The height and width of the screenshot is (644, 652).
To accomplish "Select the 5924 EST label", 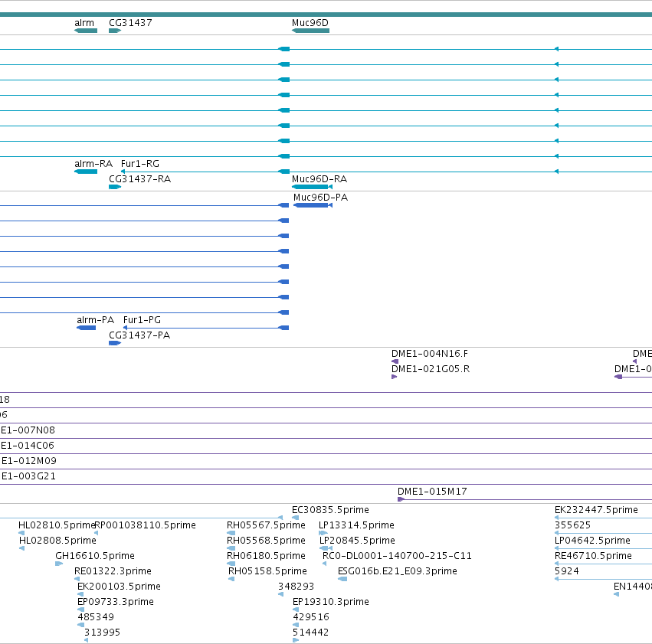I will tap(567, 571).
